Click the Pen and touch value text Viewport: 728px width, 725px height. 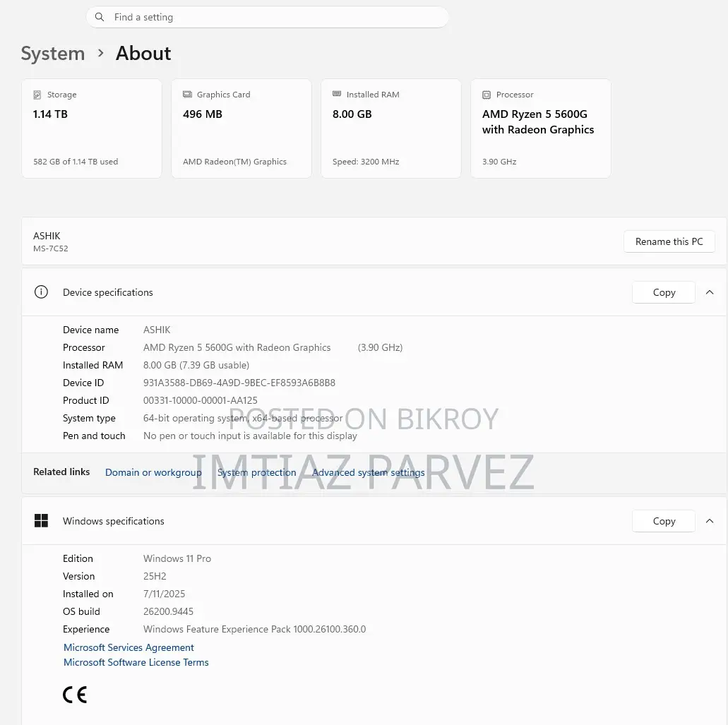point(250,436)
